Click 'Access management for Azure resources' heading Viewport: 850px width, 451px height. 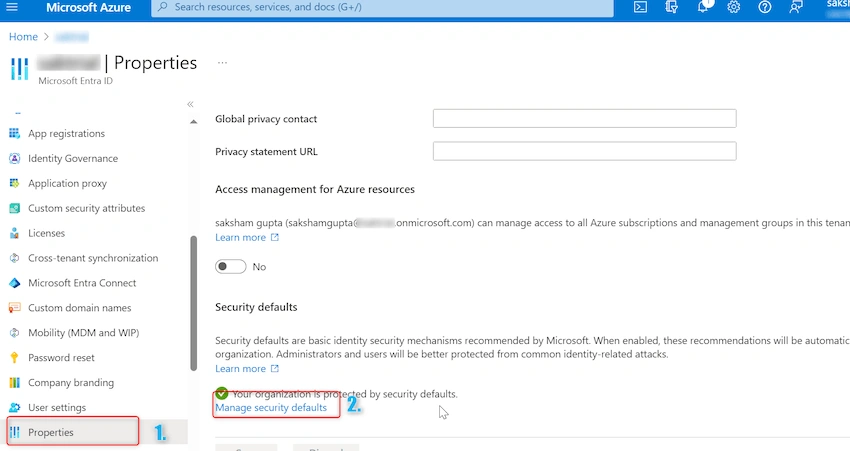[x=315, y=189]
